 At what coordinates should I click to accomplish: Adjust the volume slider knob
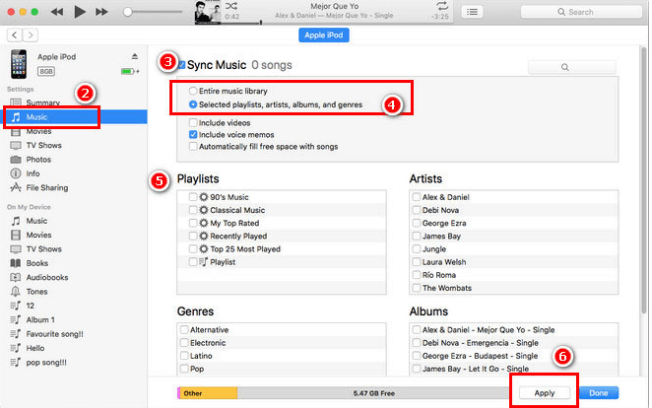tap(128, 12)
